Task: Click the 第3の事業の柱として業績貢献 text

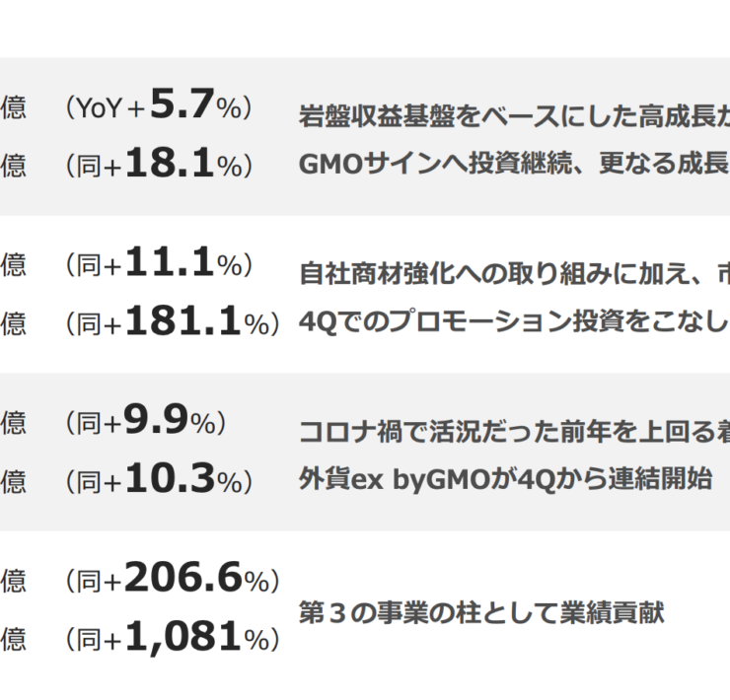Action: (481, 613)
